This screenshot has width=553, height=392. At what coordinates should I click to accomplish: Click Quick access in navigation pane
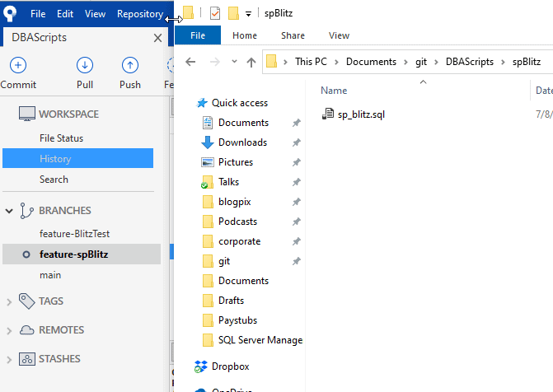coord(240,103)
